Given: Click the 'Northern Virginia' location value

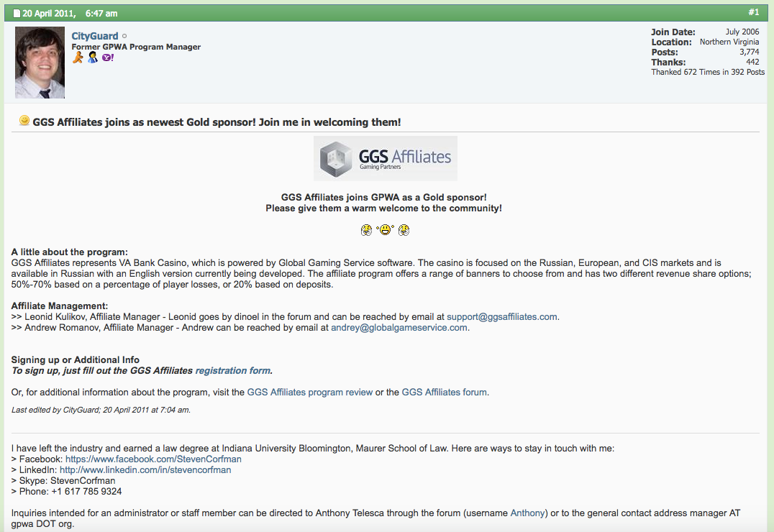Looking at the screenshot, I should (729, 42).
